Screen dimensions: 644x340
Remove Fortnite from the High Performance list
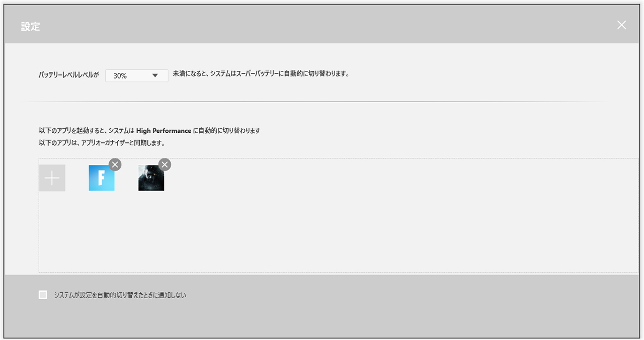115,164
